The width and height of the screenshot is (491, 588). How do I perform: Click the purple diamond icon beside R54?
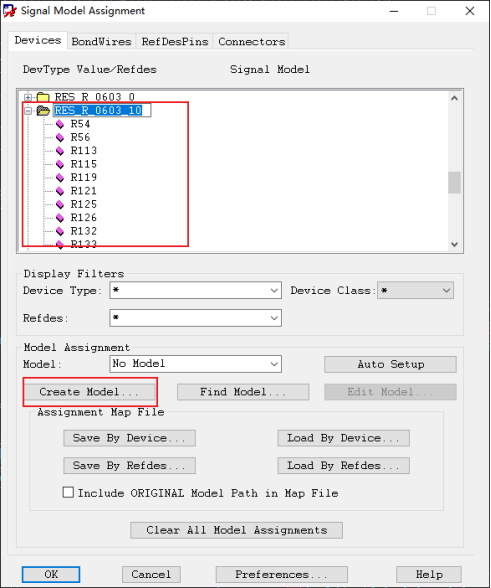(x=60, y=124)
